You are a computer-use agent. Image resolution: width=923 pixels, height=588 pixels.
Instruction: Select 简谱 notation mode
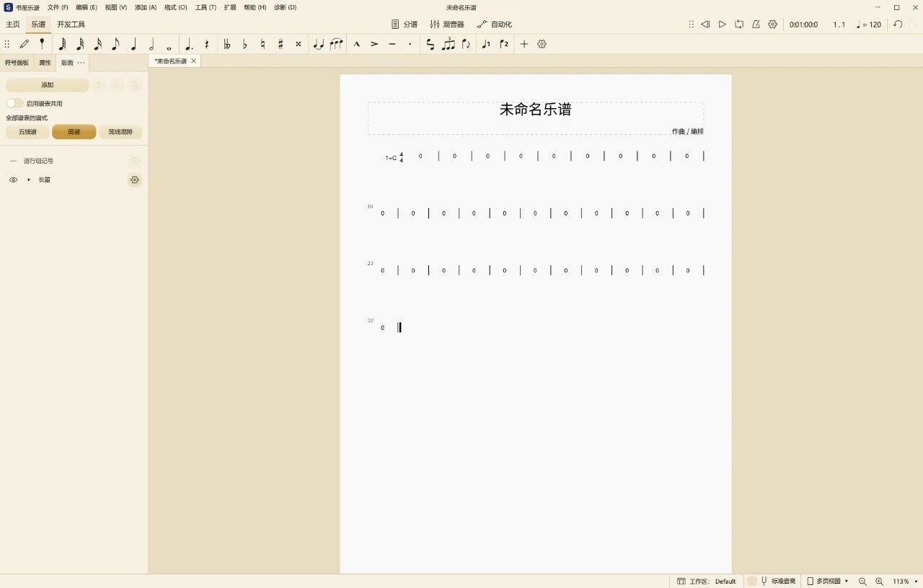[x=74, y=132]
